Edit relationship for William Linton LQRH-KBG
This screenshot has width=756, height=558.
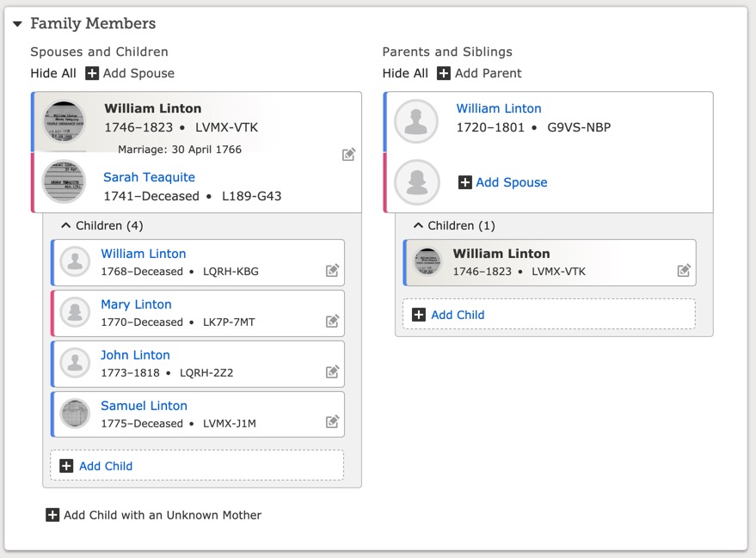pyautogui.click(x=332, y=270)
